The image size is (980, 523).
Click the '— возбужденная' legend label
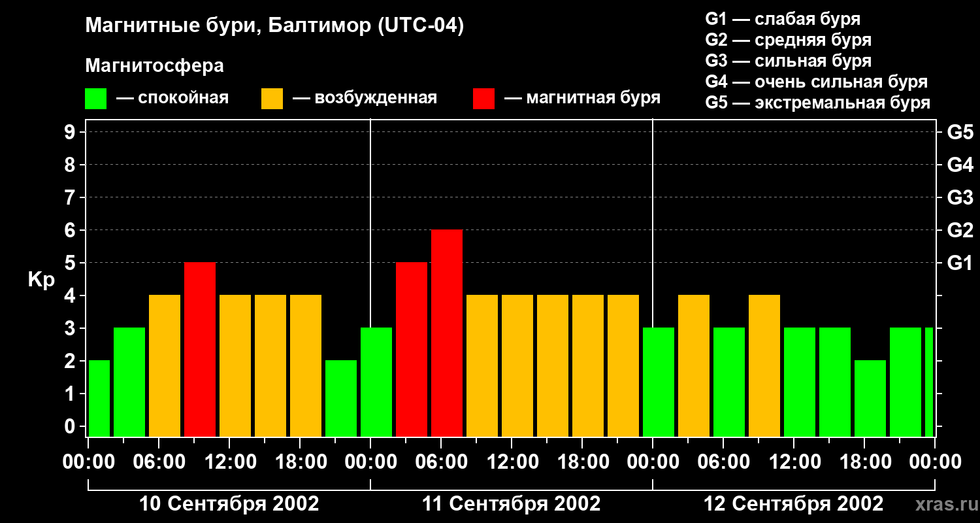tap(365, 98)
